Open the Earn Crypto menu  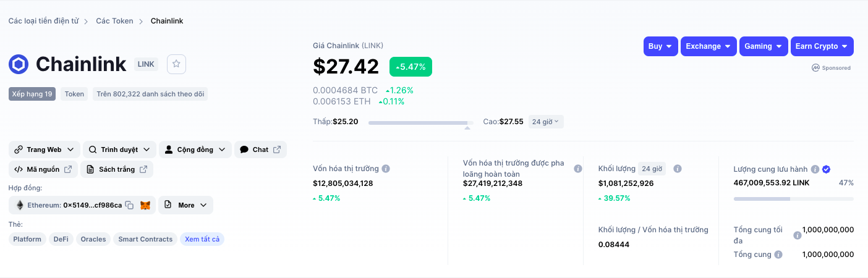coord(822,46)
